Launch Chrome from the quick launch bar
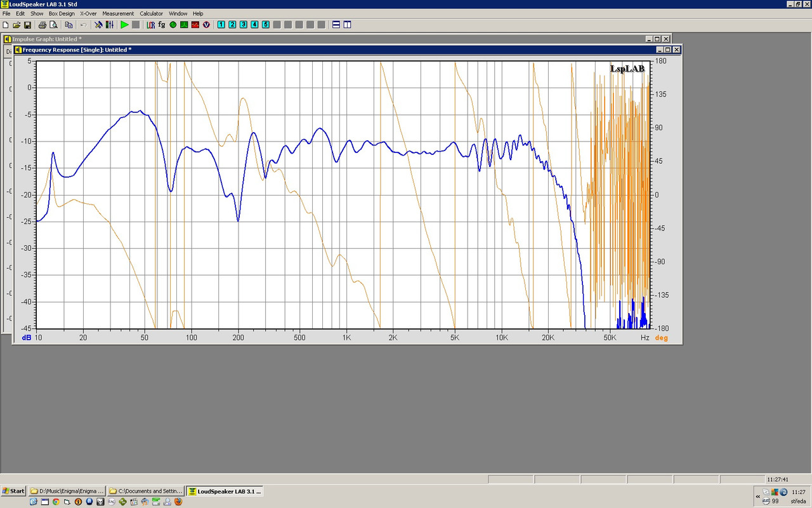The image size is (812, 508). 56,502
